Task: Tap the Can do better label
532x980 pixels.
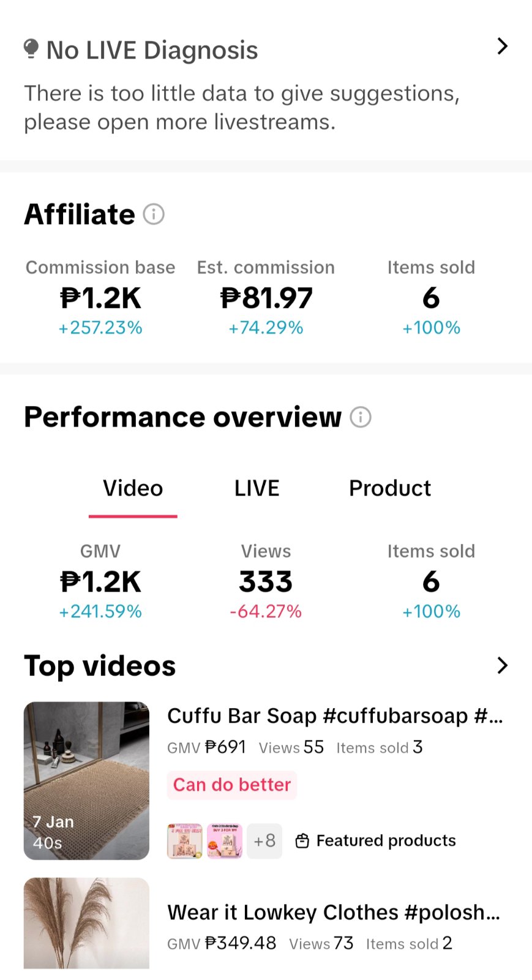Action: click(x=232, y=785)
